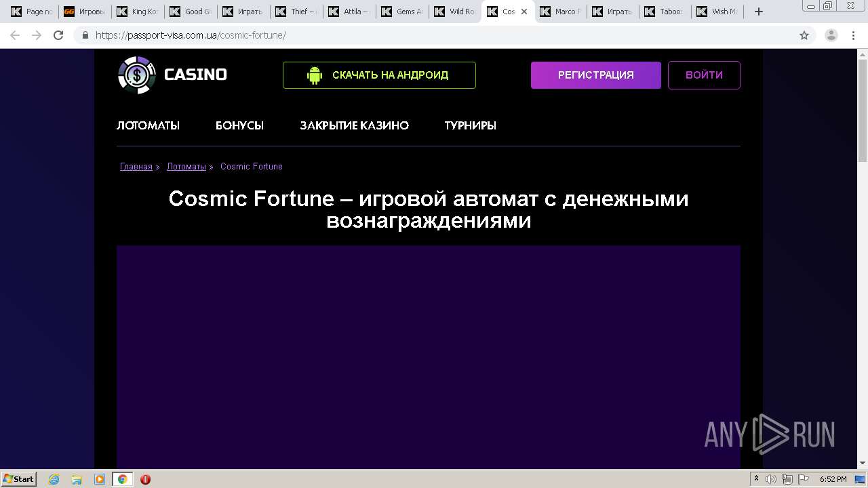Show hidden system tray icons
Viewport: 868px width, 488px height.
tap(756, 479)
